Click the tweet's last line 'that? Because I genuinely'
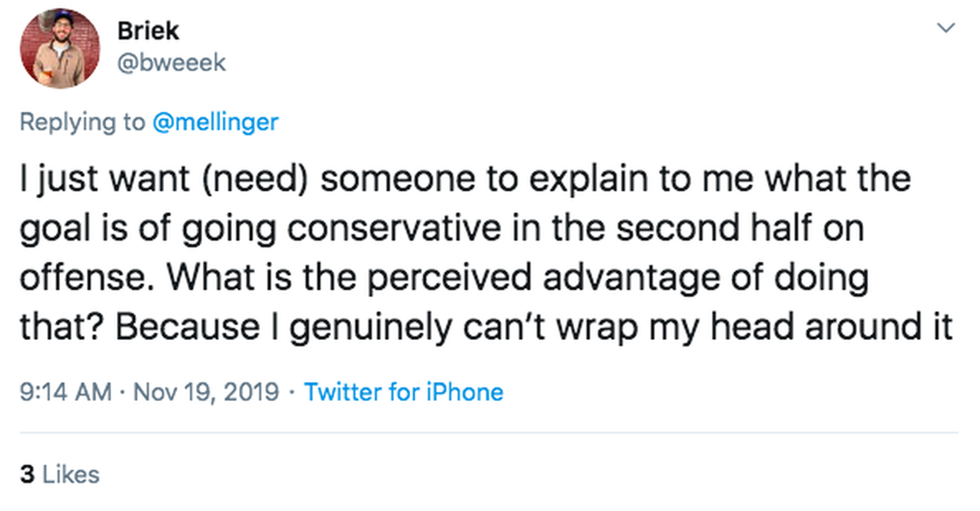Screen dimensions: 980x511 487,328
